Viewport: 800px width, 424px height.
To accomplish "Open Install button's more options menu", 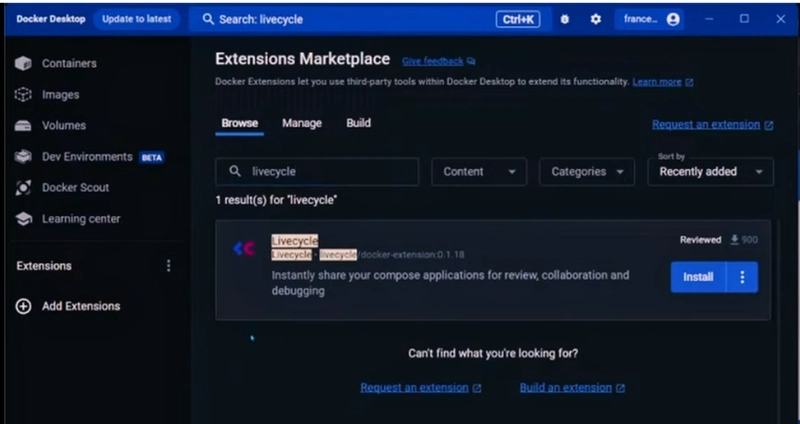I will tap(742, 277).
